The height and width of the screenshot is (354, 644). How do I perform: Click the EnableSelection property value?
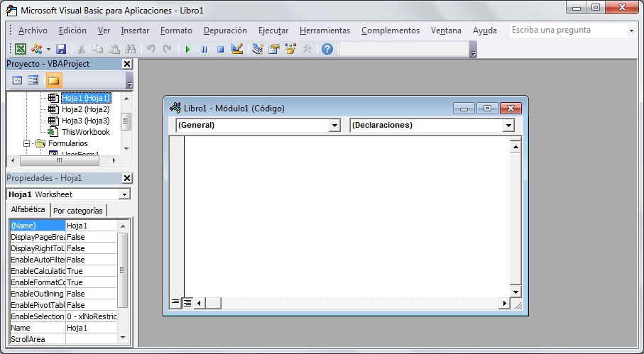91,316
